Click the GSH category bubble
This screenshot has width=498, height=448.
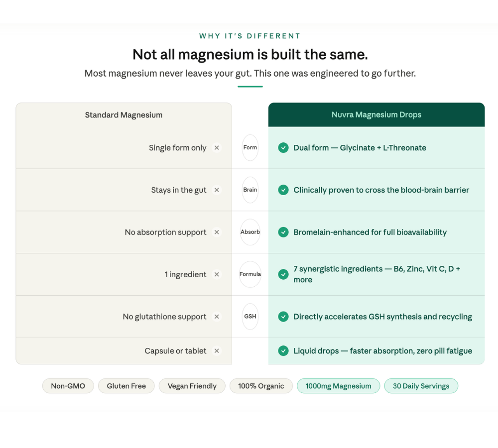click(x=250, y=317)
